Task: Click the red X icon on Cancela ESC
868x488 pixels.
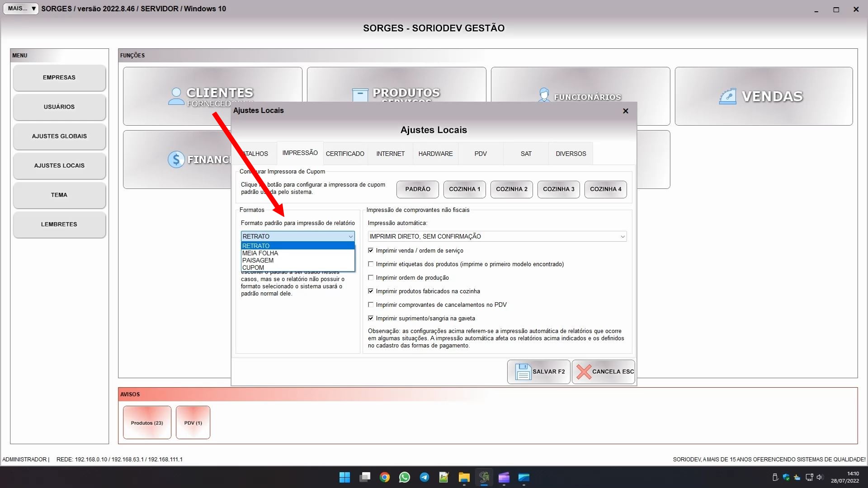Action: point(584,372)
